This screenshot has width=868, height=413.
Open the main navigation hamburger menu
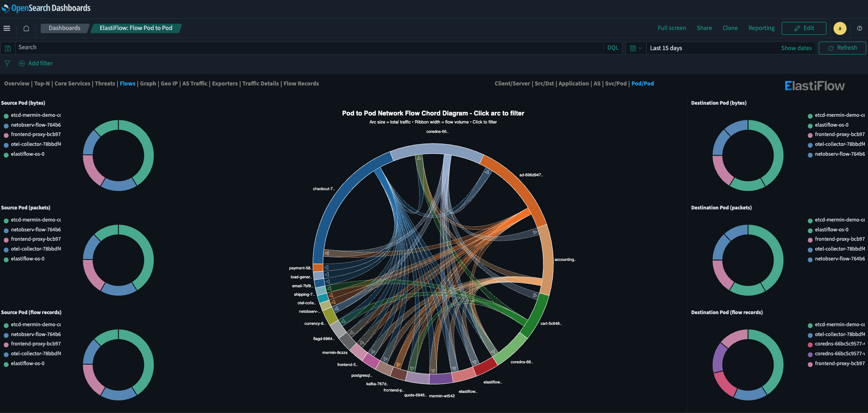7,28
